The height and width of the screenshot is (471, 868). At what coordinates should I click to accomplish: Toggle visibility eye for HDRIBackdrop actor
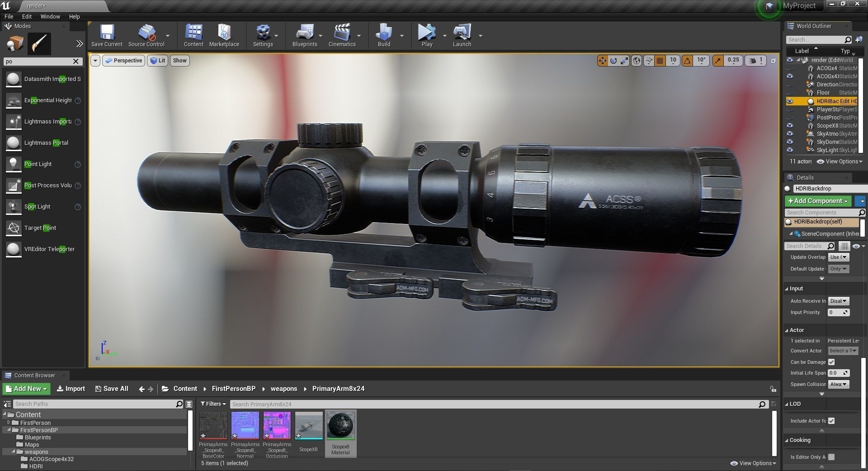(789, 101)
